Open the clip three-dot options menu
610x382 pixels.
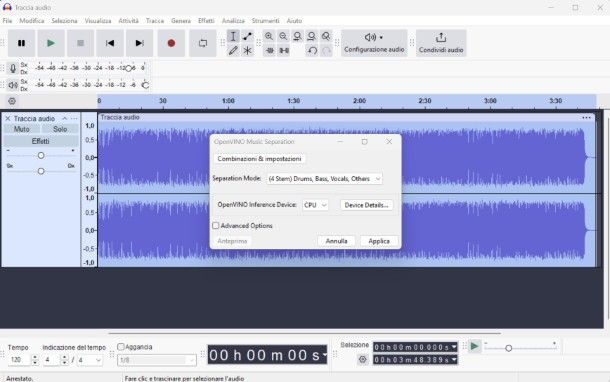click(586, 117)
